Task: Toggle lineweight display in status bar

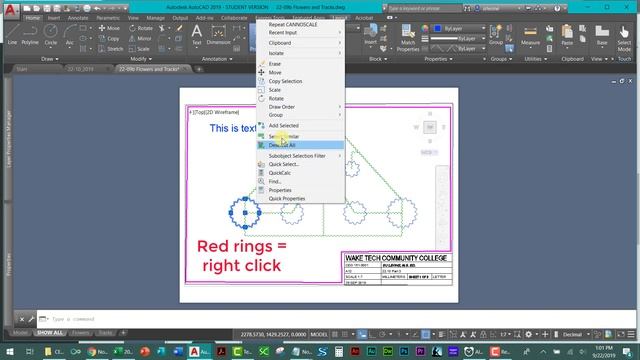Action: click(x=442, y=334)
